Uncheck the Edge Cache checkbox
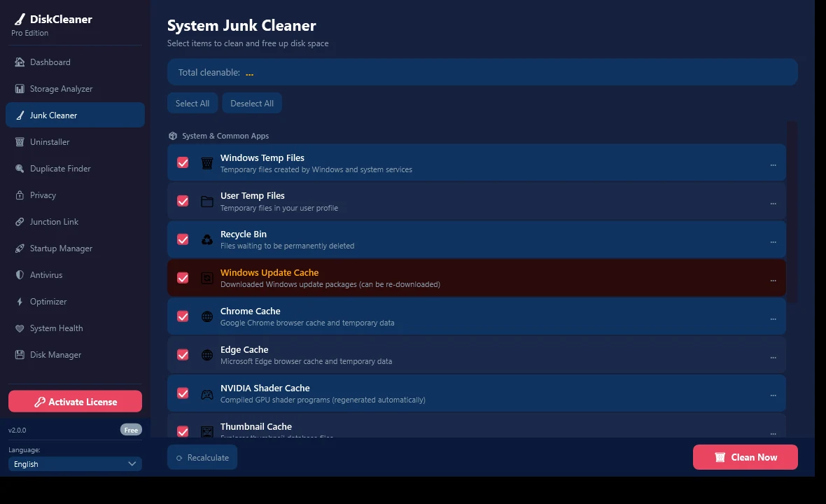 (x=183, y=355)
